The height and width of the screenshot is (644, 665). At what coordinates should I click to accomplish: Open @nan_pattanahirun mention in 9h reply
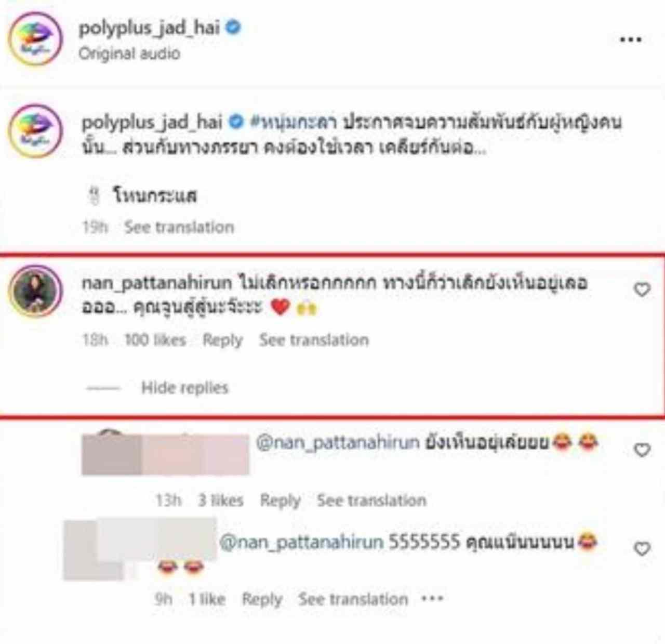click(x=301, y=542)
